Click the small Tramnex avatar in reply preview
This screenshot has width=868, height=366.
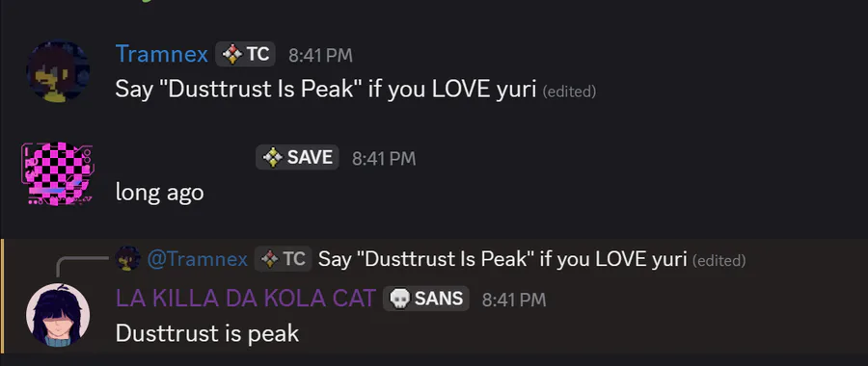(128, 259)
